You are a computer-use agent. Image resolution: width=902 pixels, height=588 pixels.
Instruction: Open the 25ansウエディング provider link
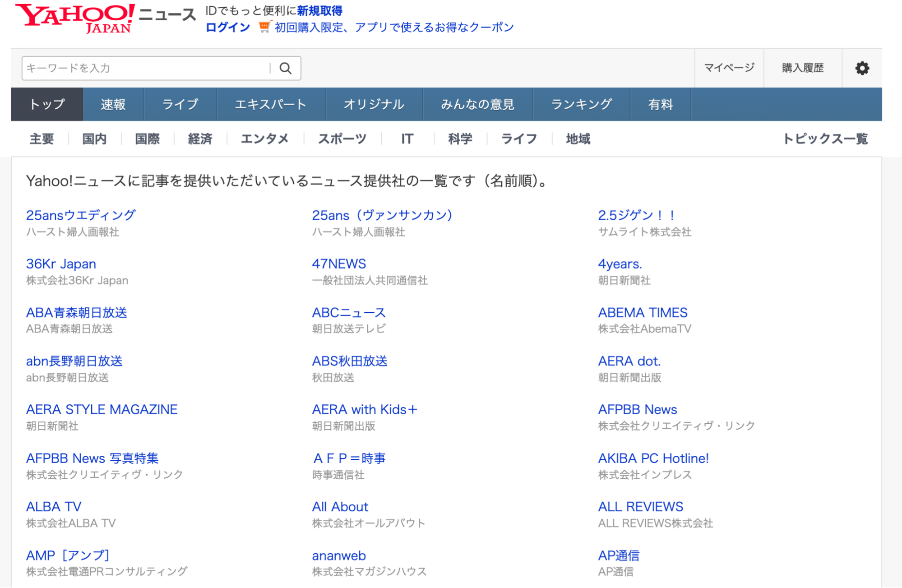pyautogui.click(x=81, y=215)
